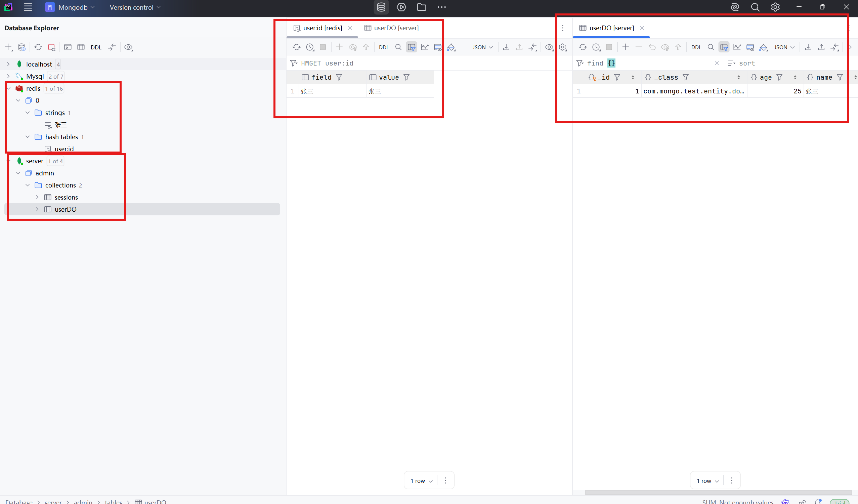
Task: Reload the user:id redis grid
Action: (x=297, y=47)
